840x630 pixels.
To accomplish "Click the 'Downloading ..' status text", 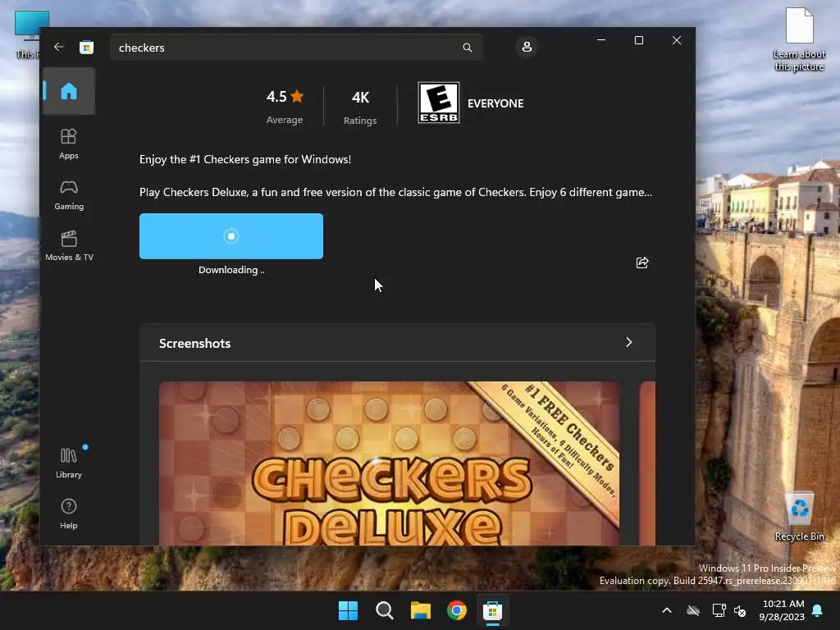I will (231, 270).
